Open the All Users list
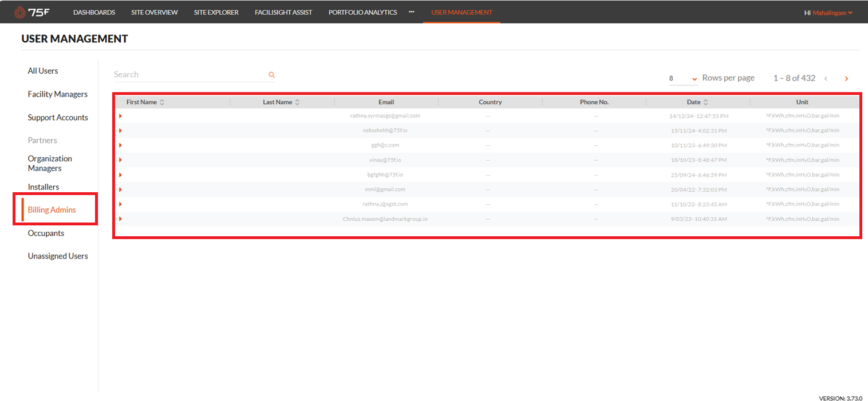 coord(42,70)
